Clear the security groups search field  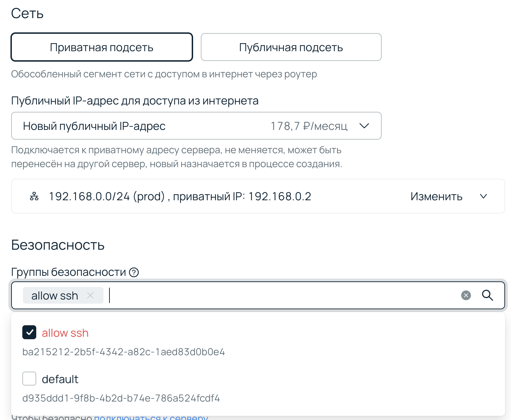point(466,296)
